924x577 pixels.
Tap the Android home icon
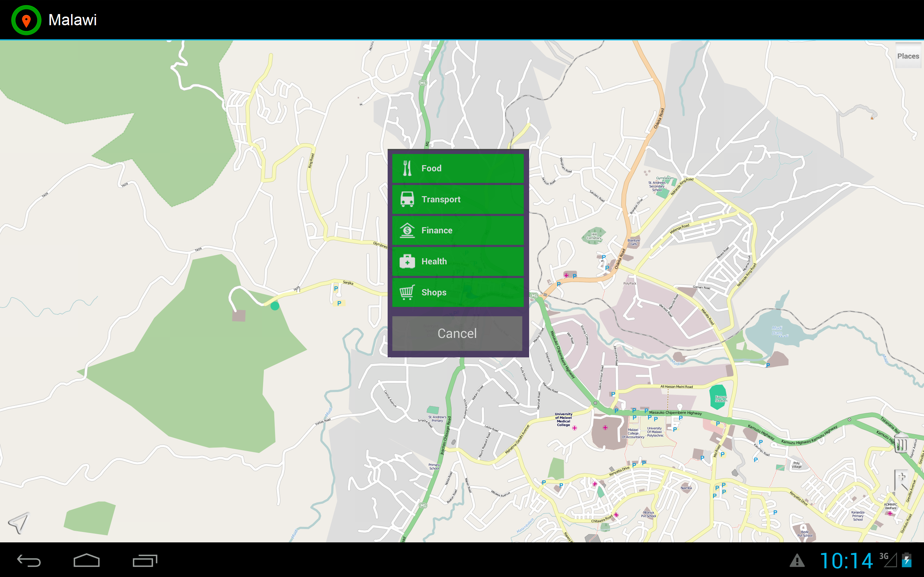pos(87,560)
